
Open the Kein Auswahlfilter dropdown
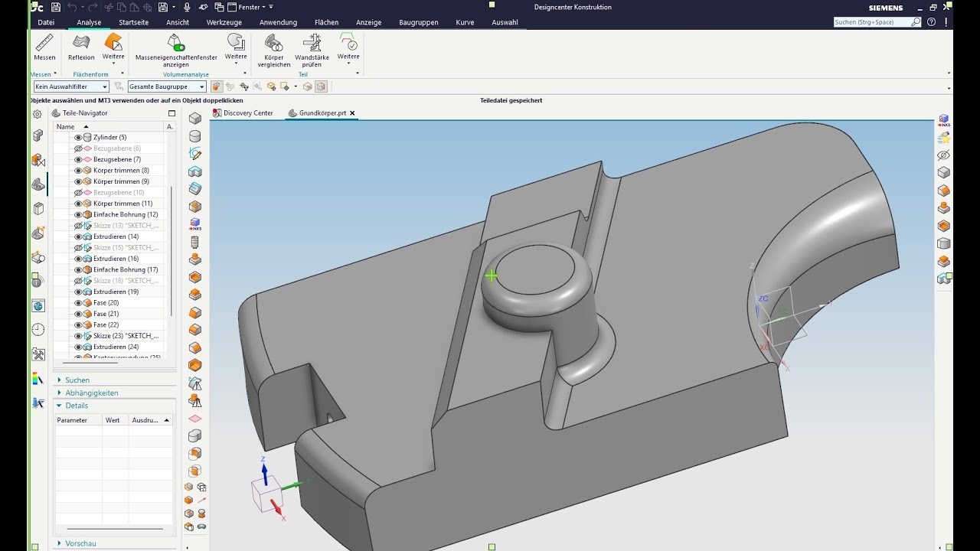point(71,86)
